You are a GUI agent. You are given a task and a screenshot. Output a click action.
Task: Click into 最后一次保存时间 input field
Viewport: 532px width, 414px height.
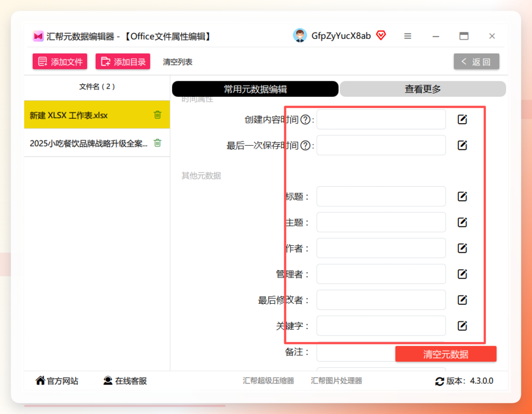[x=381, y=145]
